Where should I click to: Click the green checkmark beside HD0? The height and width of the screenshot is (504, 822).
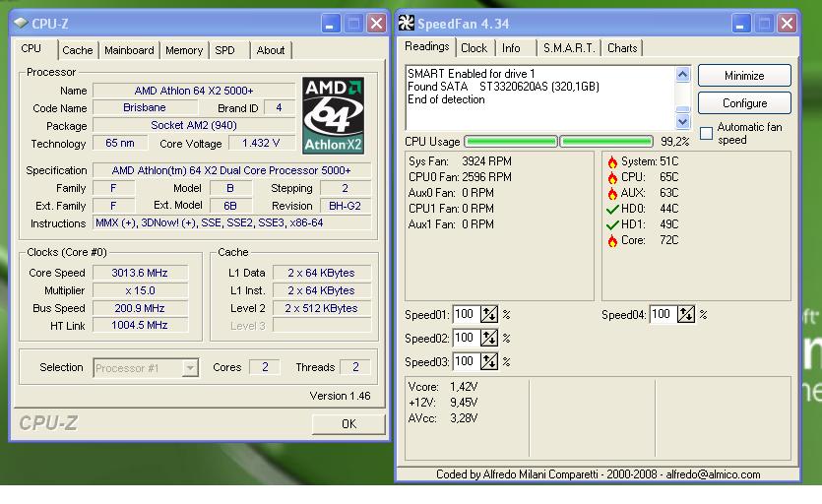(612, 209)
